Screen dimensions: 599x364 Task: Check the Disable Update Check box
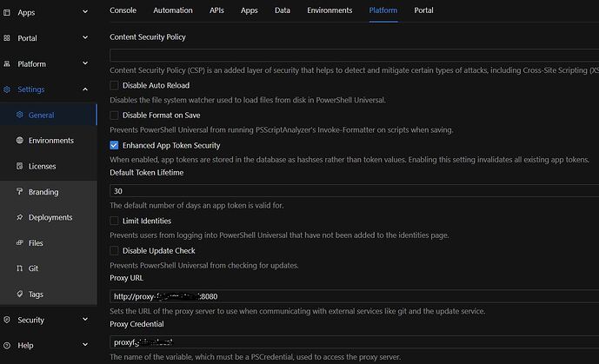point(114,250)
